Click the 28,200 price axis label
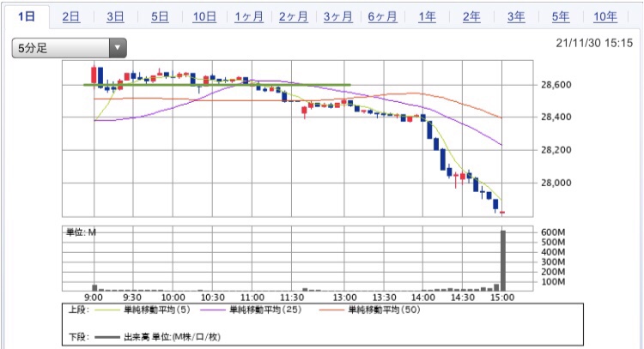 [556, 150]
